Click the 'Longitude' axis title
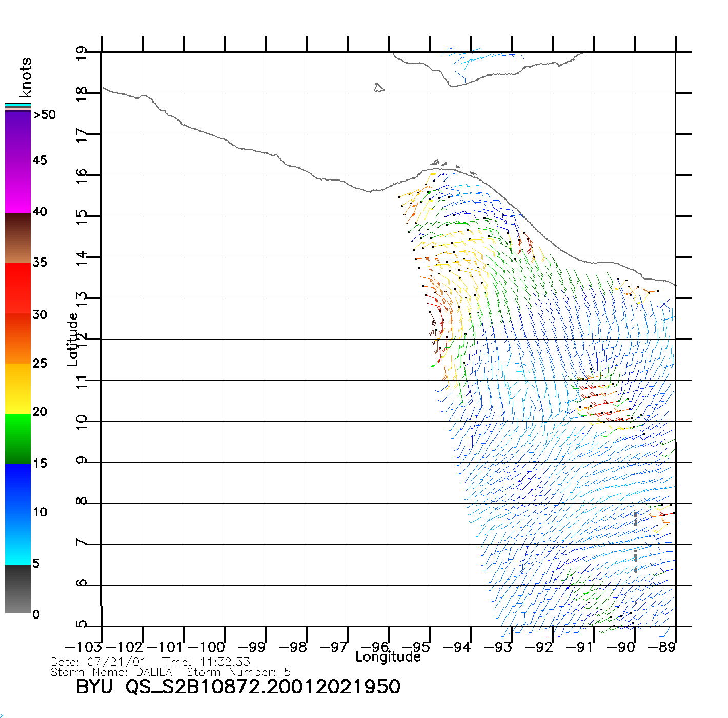The height and width of the screenshot is (718, 728). 388,657
